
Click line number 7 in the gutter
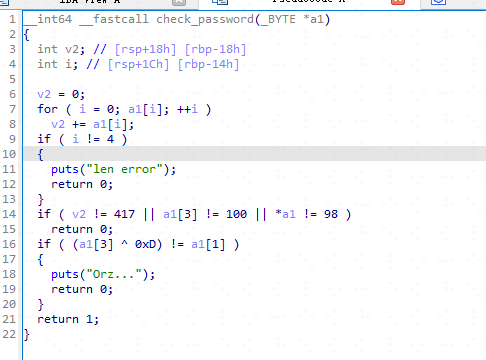(12, 109)
